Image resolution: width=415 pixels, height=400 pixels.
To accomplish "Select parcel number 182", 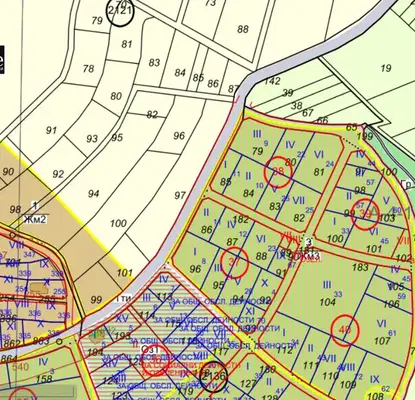I will pyautogui.click(x=241, y=219).
